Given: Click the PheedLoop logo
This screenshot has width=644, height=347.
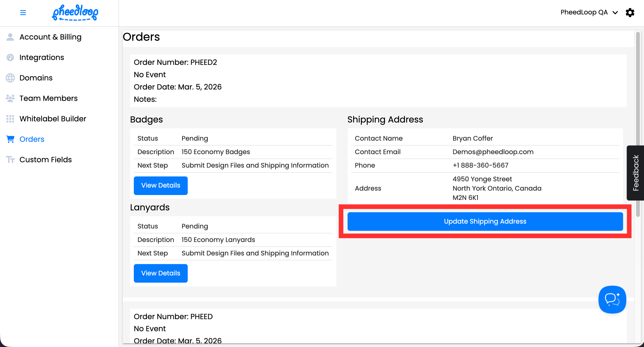Looking at the screenshot, I should [75, 13].
